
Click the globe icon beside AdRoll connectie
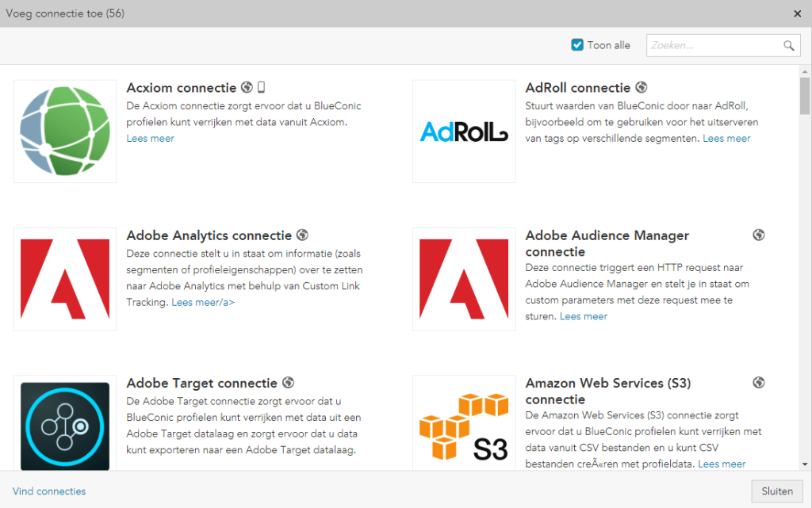click(x=642, y=88)
